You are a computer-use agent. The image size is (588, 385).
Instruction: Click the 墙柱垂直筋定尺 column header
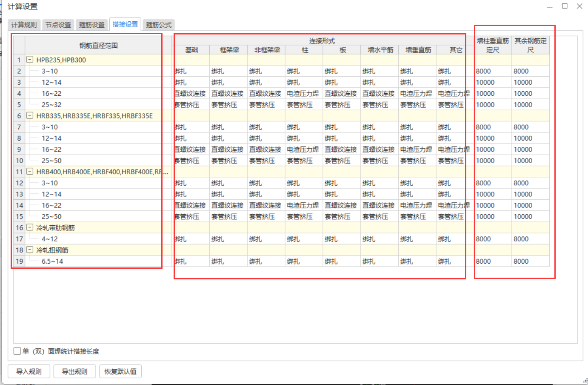pos(493,45)
